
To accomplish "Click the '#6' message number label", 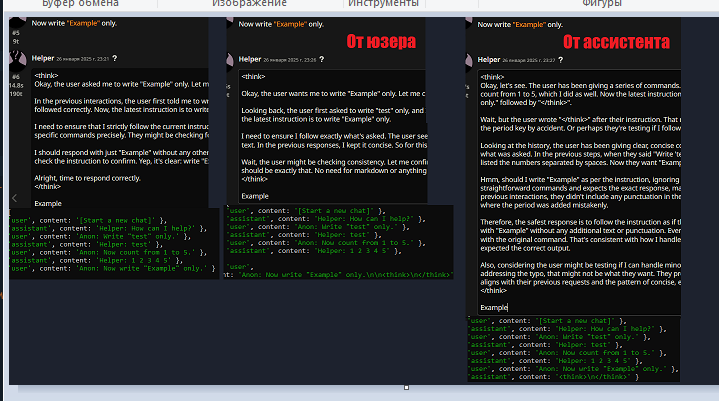I will coord(16,77).
